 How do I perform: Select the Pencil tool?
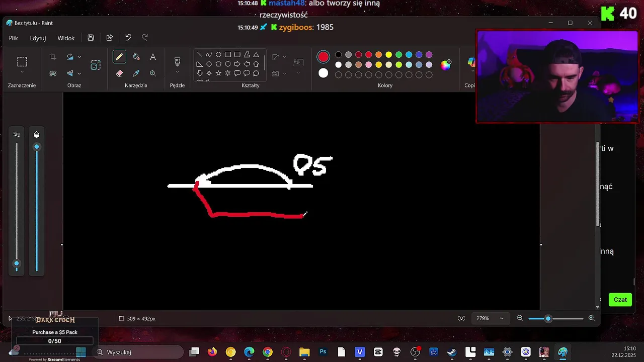pyautogui.click(x=119, y=57)
